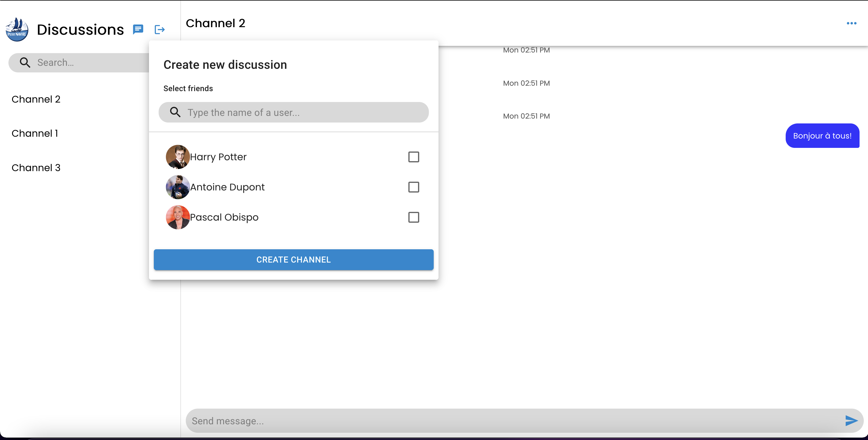This screenshot has height=440, width=868.
Task: Select the Pascal Obispo checkbox
Action: point(413,217)
